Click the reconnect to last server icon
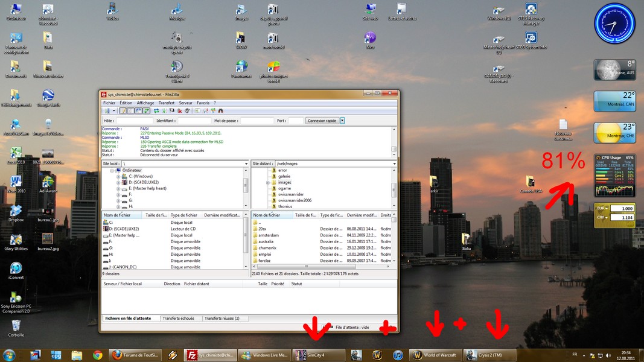Screen dimensions: 644x362 (188, 111)
